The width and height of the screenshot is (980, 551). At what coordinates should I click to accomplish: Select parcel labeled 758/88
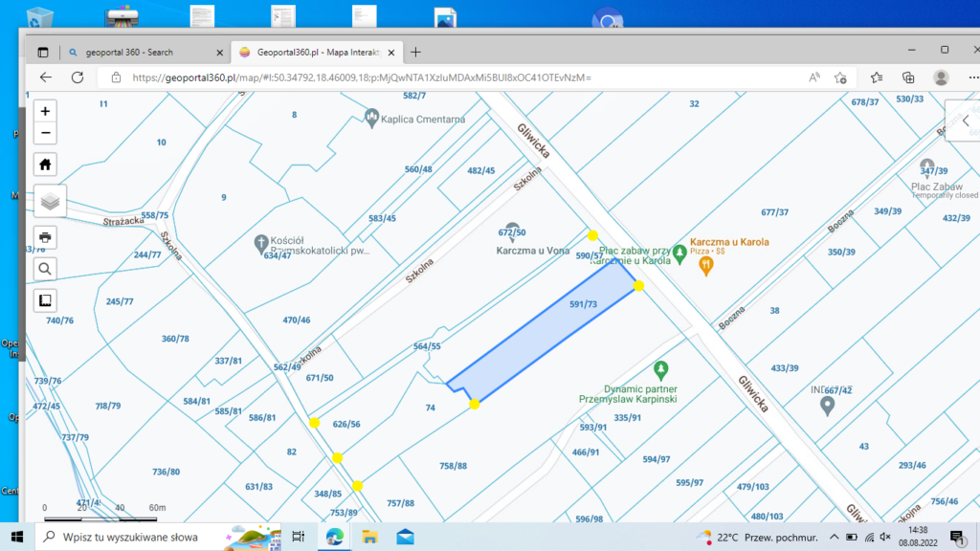pyautogui.click(x=453, y=466)
